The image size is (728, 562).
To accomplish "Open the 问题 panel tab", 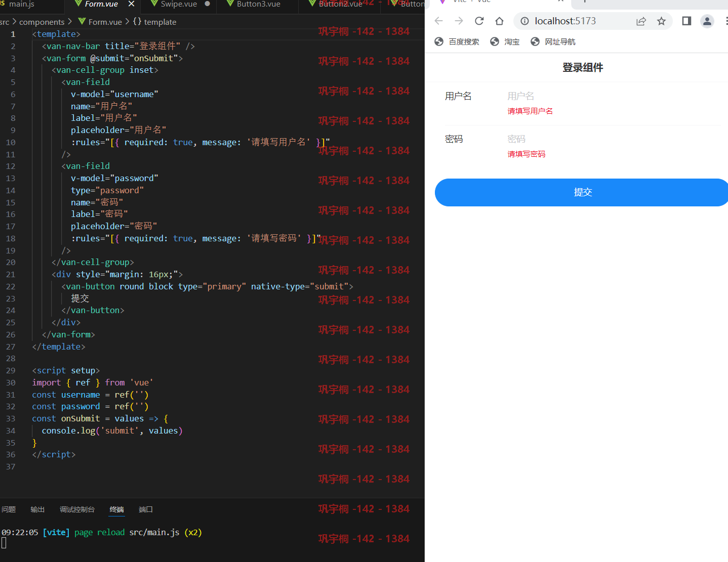I will tap(9, 509).
